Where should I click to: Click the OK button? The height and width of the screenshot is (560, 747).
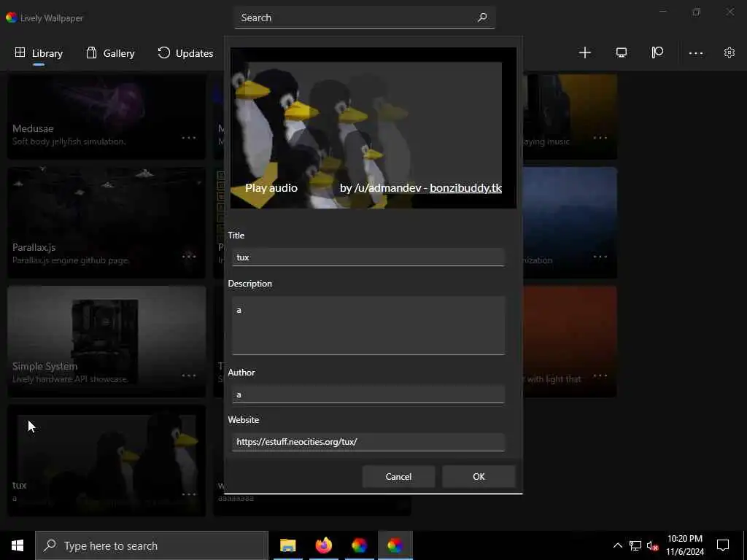[479, 477]
